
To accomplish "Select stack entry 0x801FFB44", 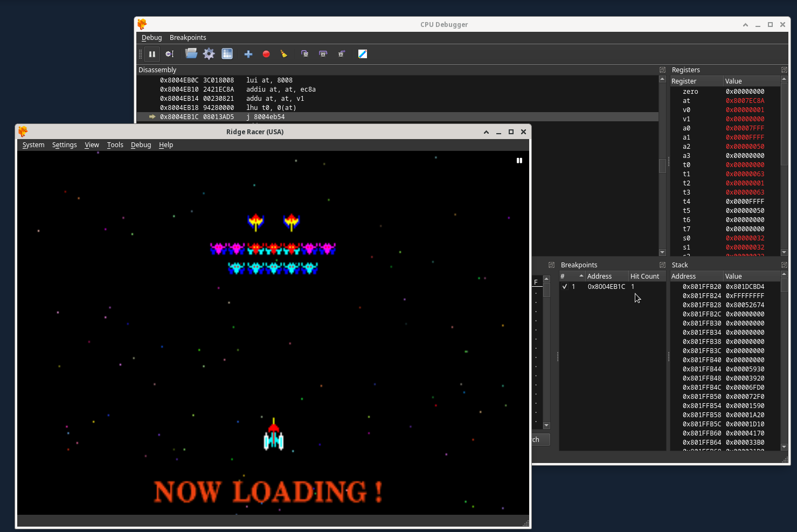I will click(x=725, y=369).
